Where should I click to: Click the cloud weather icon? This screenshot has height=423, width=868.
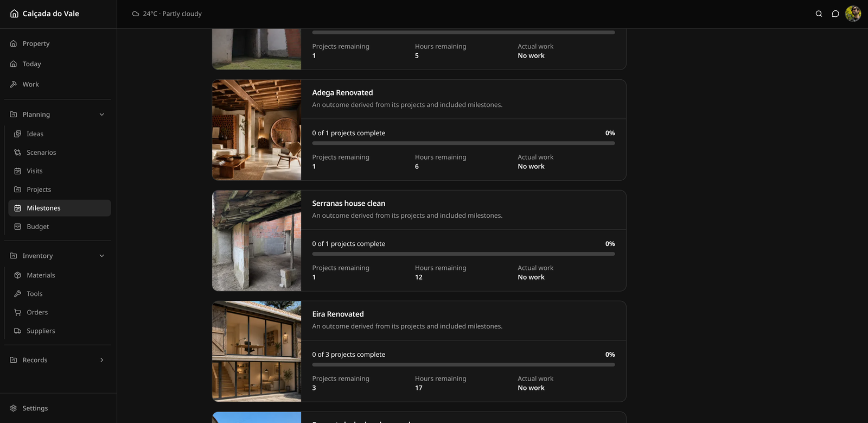coord(136,14)
